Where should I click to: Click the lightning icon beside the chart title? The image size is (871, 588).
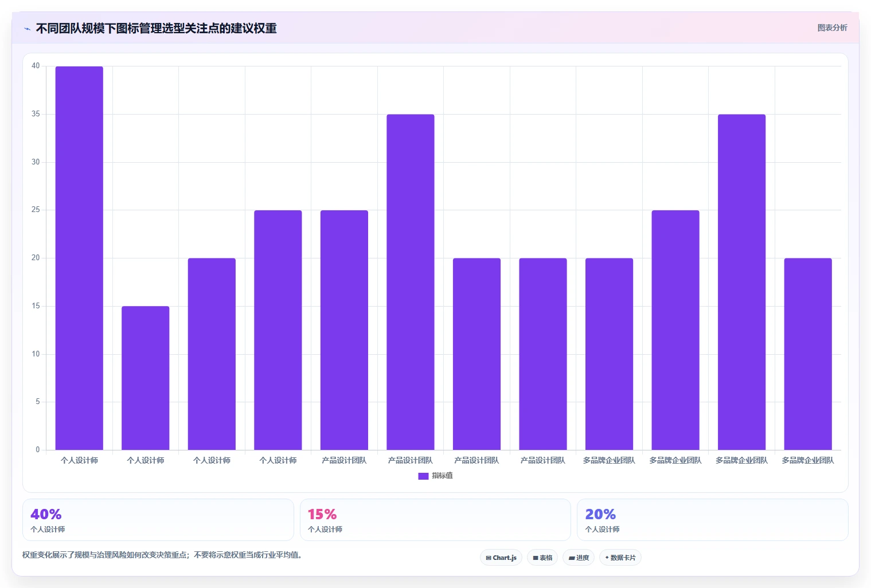pos(27,29)
